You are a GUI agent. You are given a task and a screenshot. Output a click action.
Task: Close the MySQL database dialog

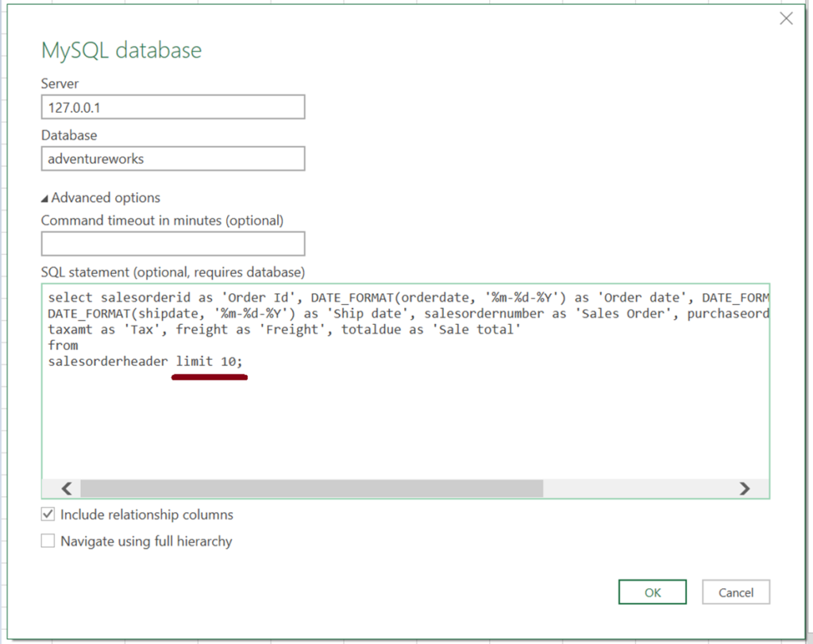(x=786, y=19)
